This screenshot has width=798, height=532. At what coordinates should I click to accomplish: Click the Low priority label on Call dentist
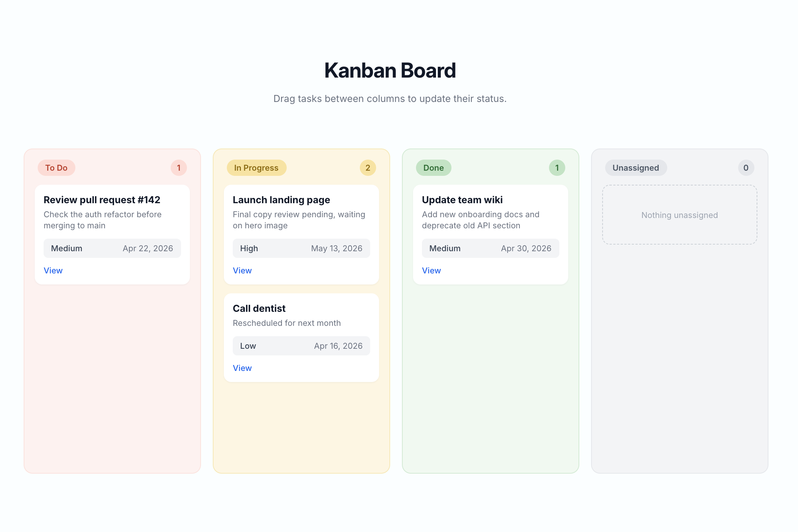[x=248, y=346]
